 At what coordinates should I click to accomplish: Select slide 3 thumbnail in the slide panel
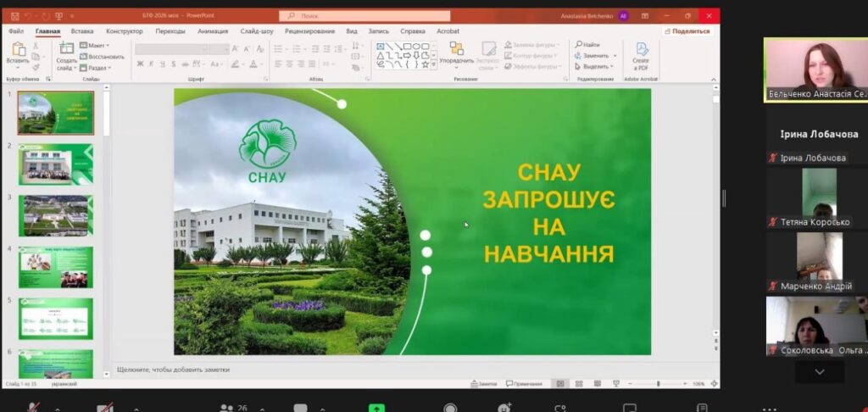(x=56, y=215)
